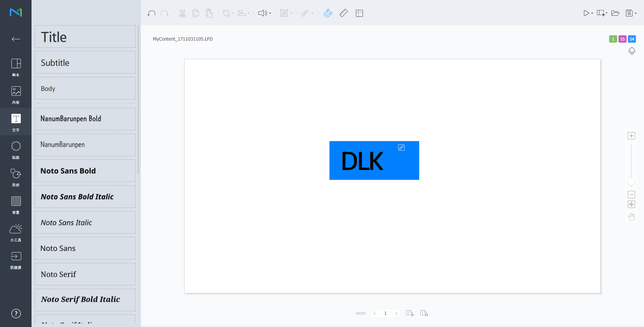Click the undo arrow in the toolbar
Image resolution: width=644 pixels, height=327 pixels.
[x=151, y=13]
